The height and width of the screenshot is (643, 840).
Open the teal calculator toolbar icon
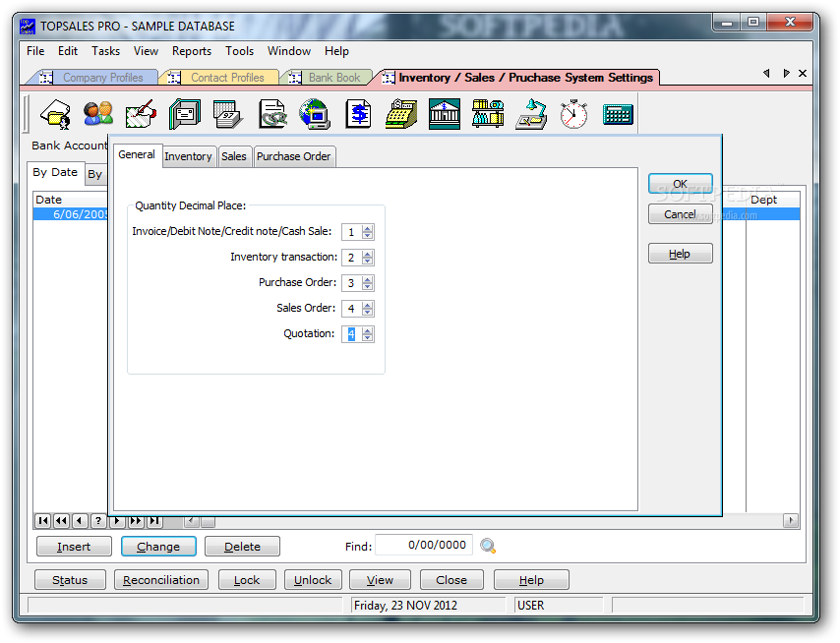pos(618,115)
